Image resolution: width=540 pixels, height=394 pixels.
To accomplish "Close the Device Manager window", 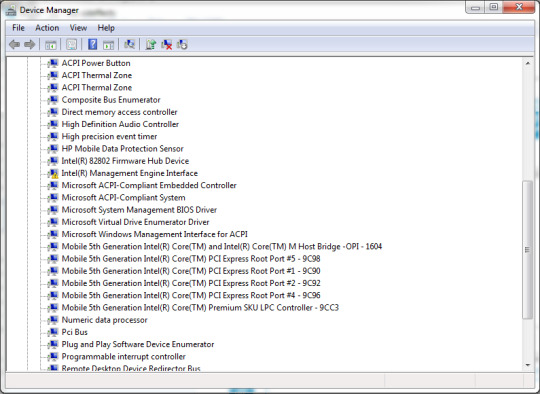I will [519, 7].
